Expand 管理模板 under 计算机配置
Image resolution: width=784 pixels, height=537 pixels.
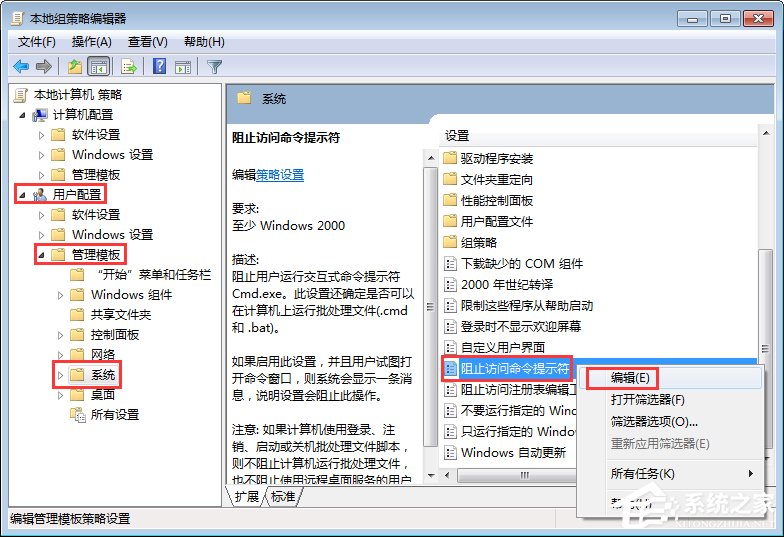coord(42,175)
